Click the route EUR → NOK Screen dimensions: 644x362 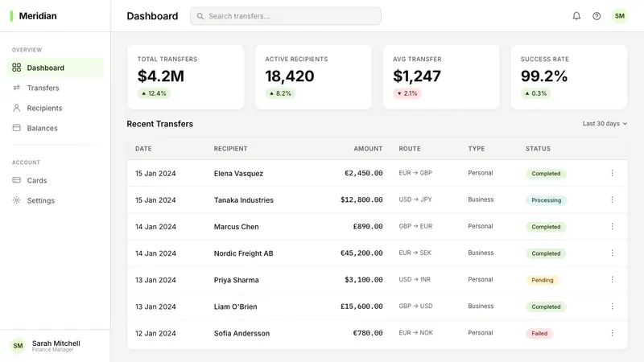tap(415, 332)
